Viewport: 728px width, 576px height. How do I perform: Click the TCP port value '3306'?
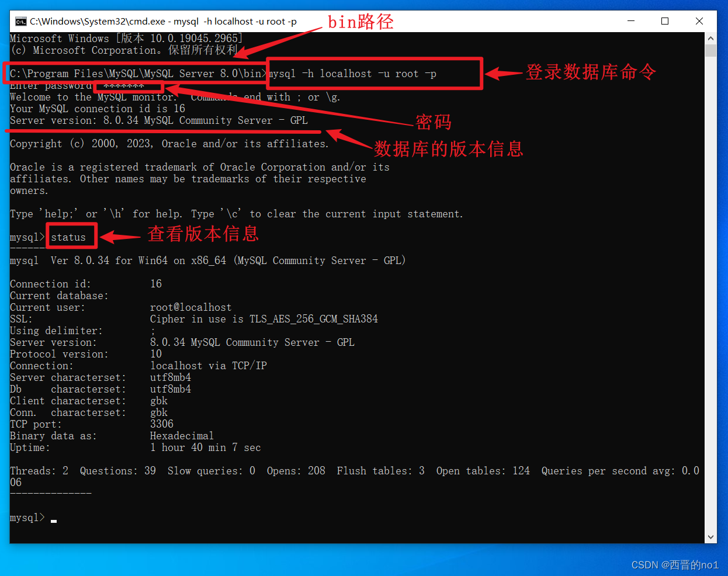(x=162, y=424)
